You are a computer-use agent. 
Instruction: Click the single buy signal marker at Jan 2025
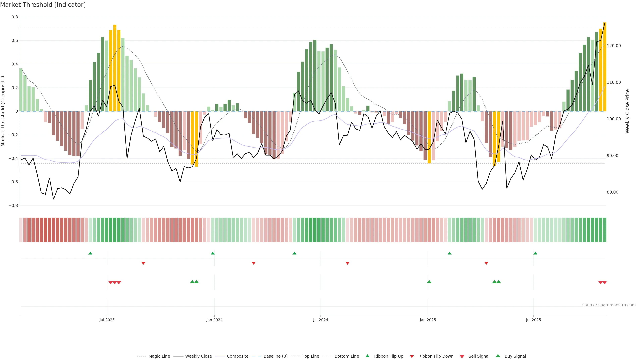(x=429, y=282)
